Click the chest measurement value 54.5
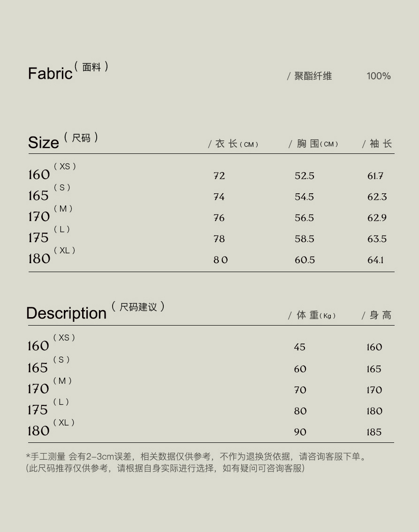419x532 pixels. point(304,197)
